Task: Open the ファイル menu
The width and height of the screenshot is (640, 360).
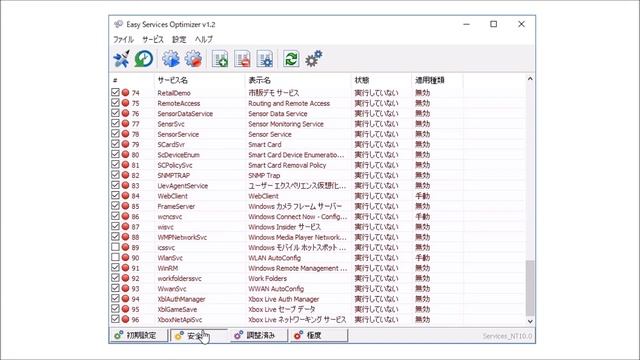Action: coord(123,40)
